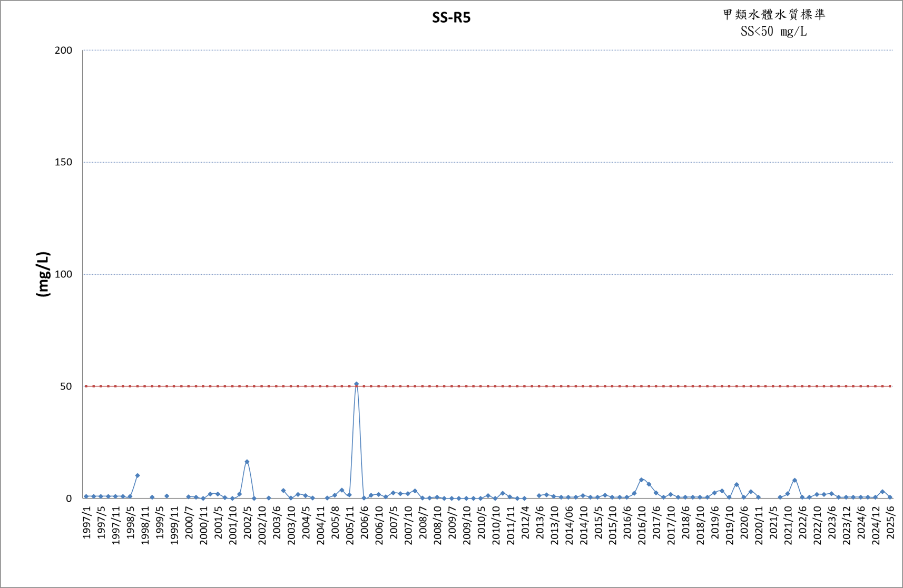Click the x-axis label 1997/1
Screen dimensions: 903x588
[87, 523]
